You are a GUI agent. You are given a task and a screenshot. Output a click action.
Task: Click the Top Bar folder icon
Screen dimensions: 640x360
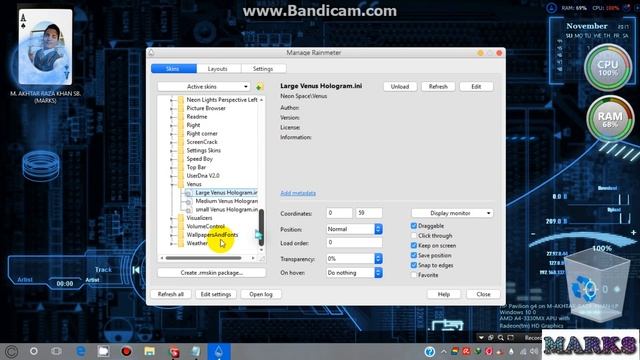click(181, 167)
